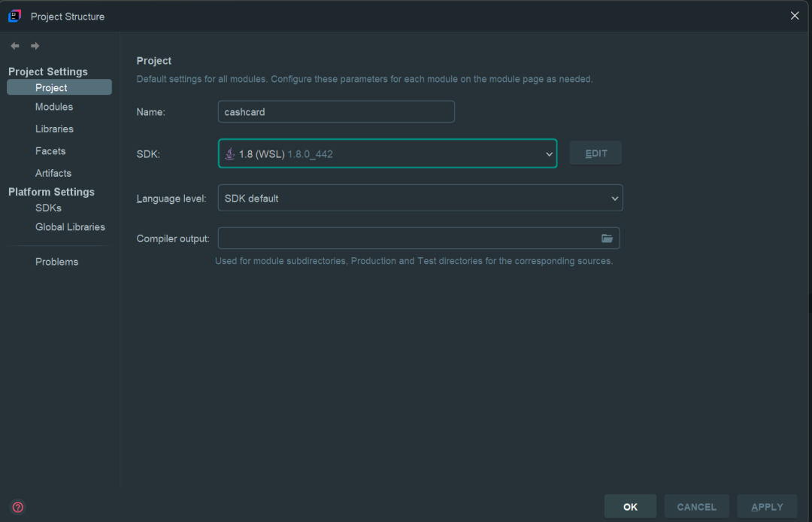This screenshot has height=522, width=812.
Task: Open the Libraries settings page
Action: tap(54, 129)
